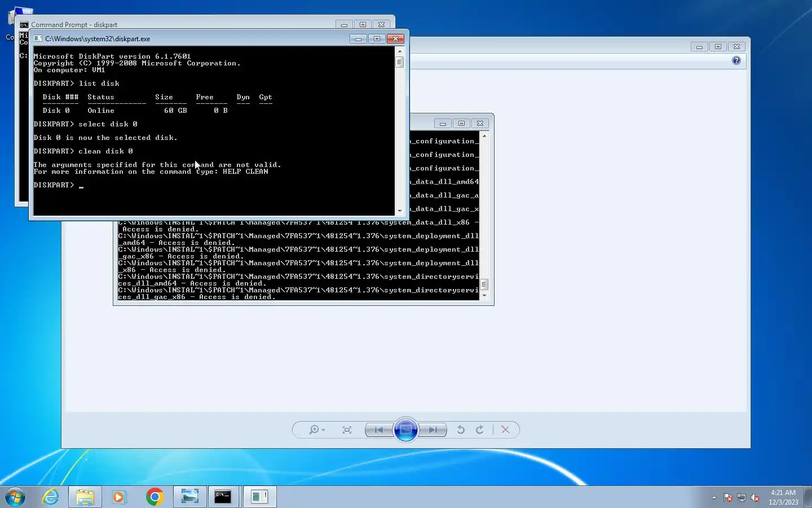The image size is (812, 508).
Task: Go to the next picture in Photo Viewer
Action: click(x=433, y=430)
